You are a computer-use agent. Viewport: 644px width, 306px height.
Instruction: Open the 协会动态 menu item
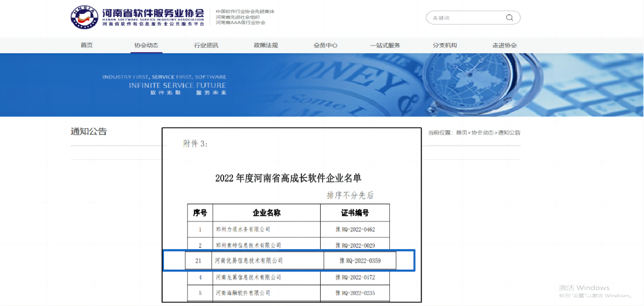tap(146, 45)
